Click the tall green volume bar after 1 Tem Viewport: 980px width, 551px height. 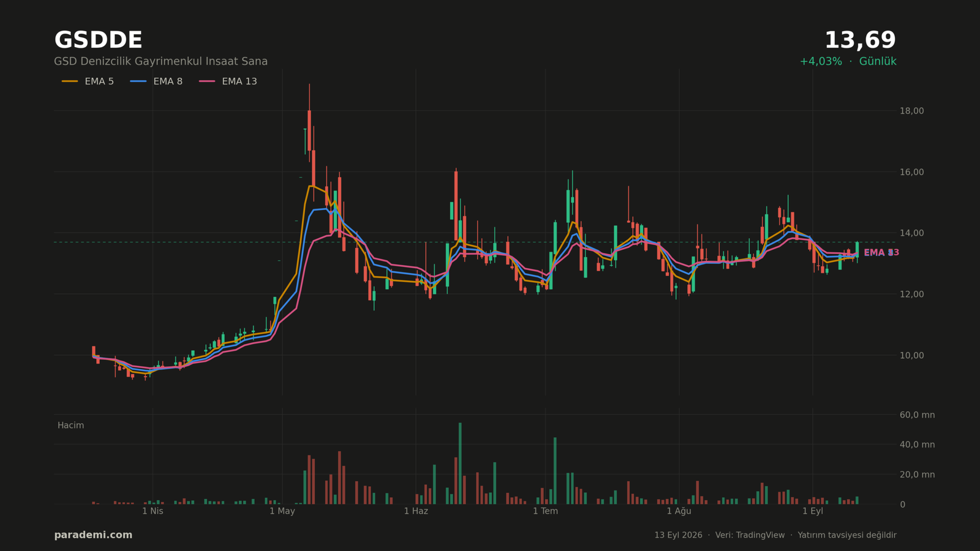555,471
